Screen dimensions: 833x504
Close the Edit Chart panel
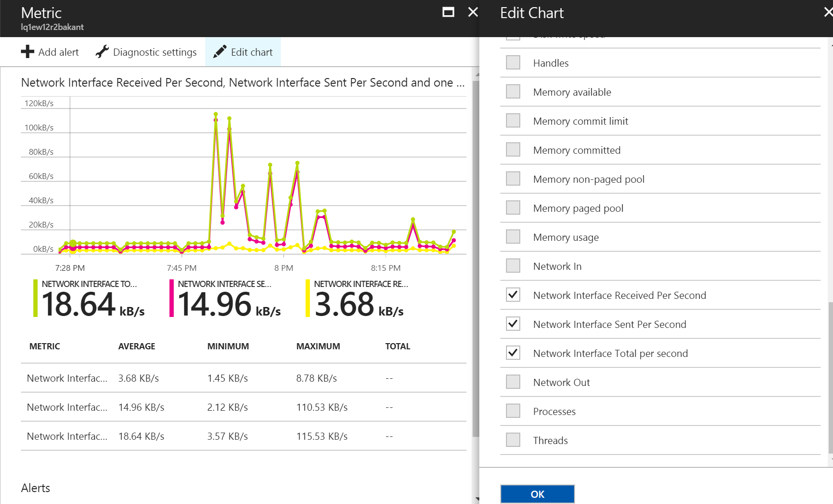(x=828, y=12)
